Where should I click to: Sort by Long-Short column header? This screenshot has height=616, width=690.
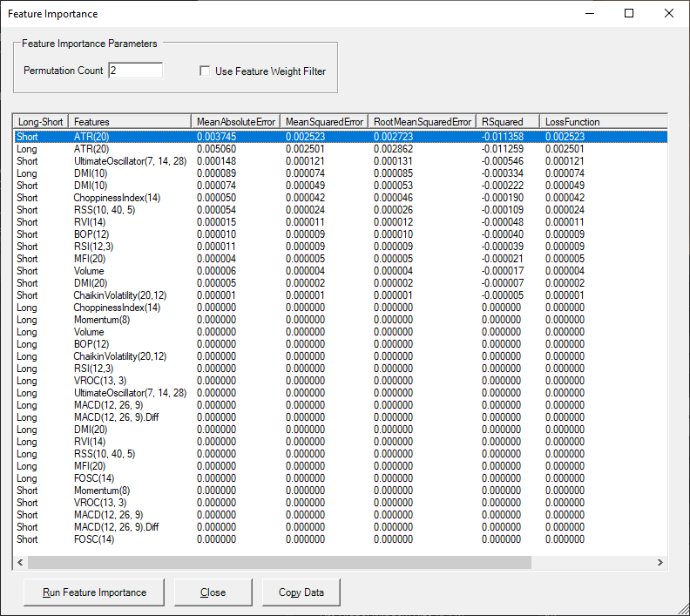tap(41, 121)
